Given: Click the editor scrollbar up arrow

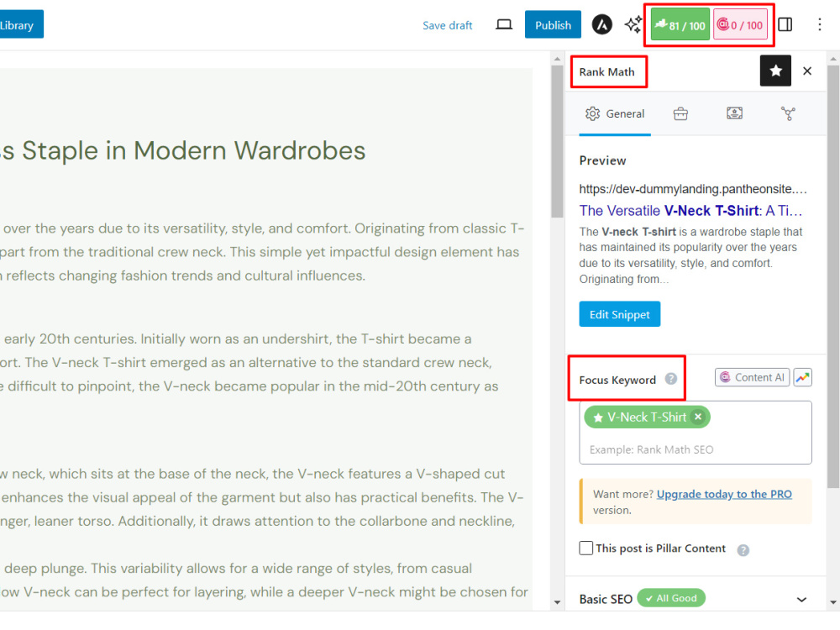Looking at the screenshot, I should 557,59.
